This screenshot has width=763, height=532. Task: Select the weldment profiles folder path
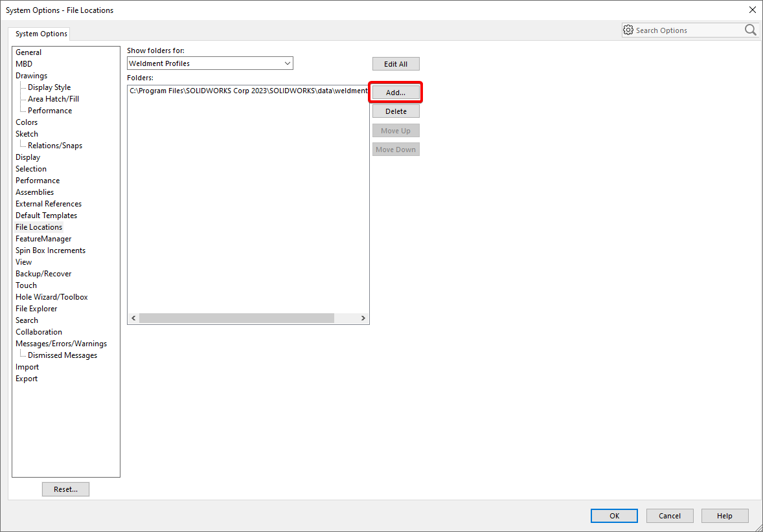(x=248, y=91)
